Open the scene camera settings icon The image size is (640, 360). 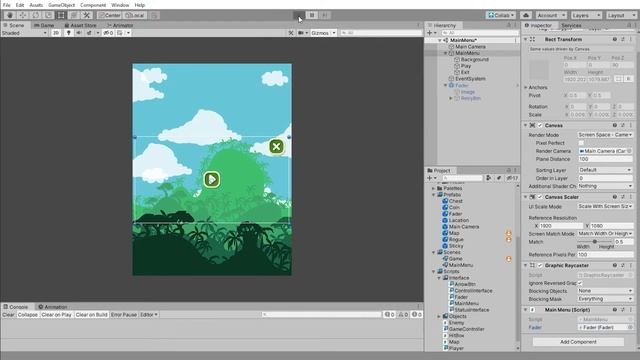pos(301,33)
